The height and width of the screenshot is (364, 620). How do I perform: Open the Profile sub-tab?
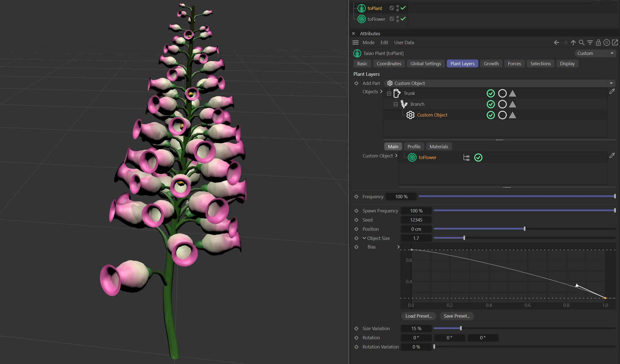coord(414,147)
